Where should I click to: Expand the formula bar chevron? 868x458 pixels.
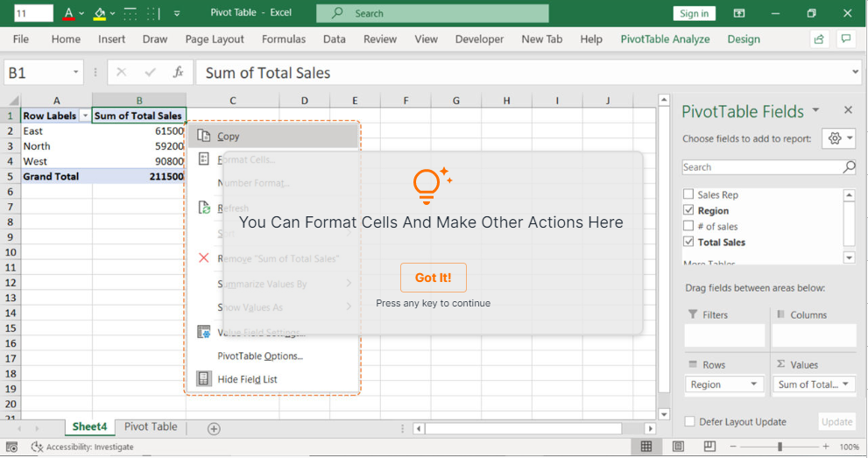pyautogui.click(x=855, y=73)
